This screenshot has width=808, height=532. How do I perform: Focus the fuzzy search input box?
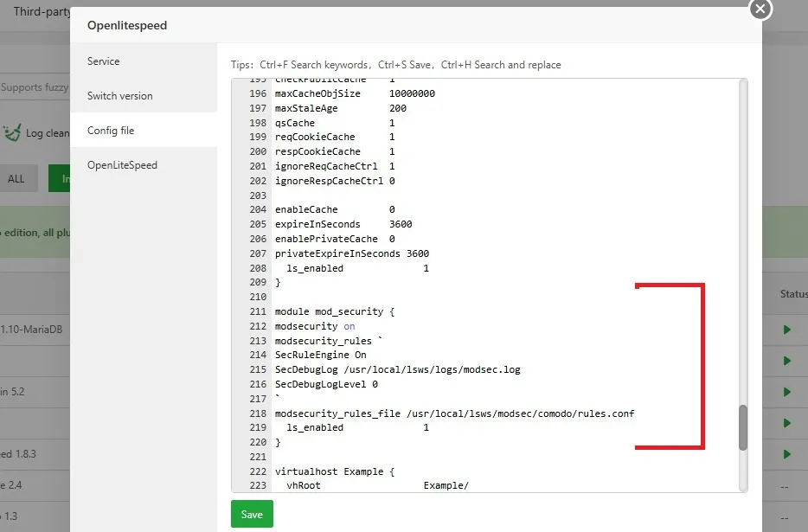(39, 87)
